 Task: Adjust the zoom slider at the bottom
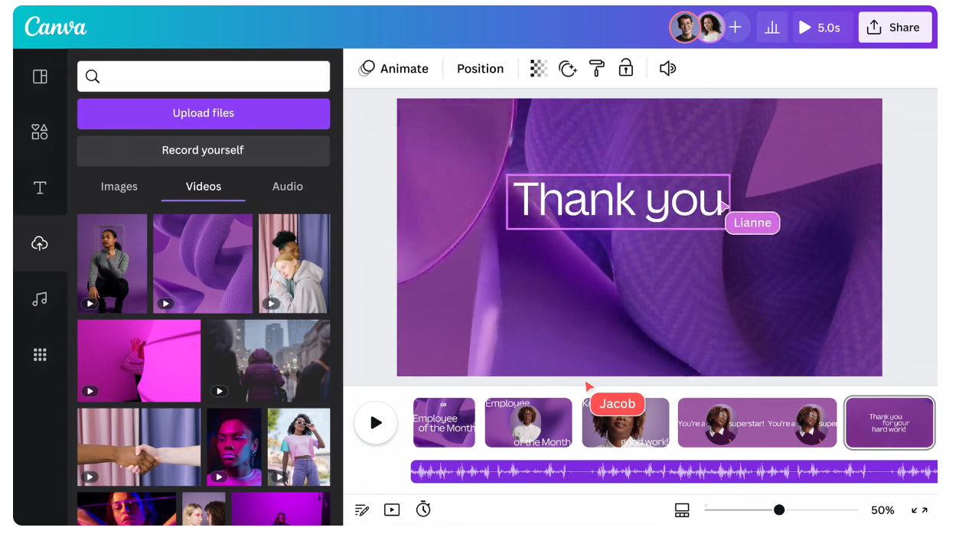[x=779, y=510]
